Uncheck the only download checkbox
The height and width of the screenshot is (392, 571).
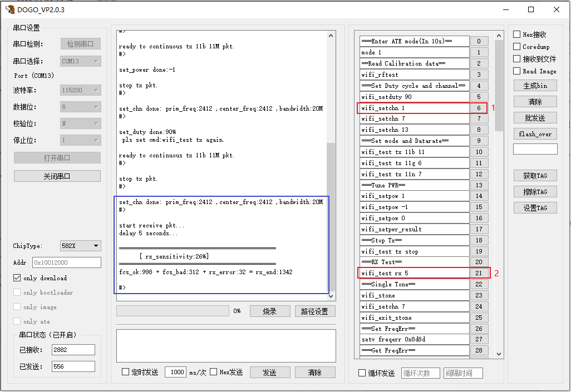coord(17,277)
